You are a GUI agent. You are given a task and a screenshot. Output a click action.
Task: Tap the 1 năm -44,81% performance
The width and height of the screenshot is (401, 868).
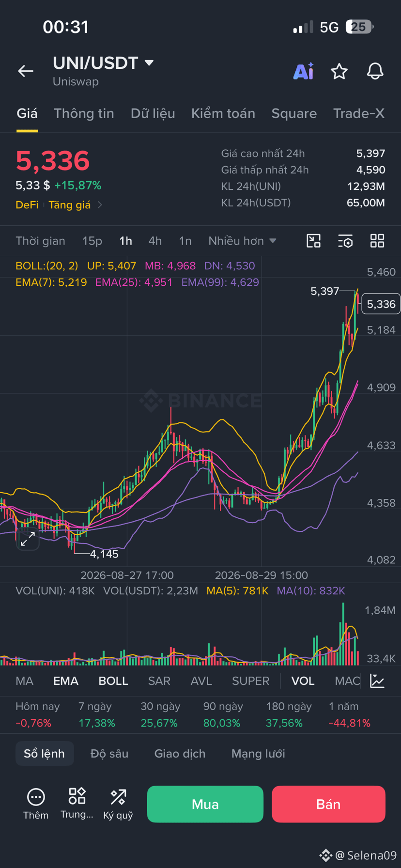coord(349,714)
